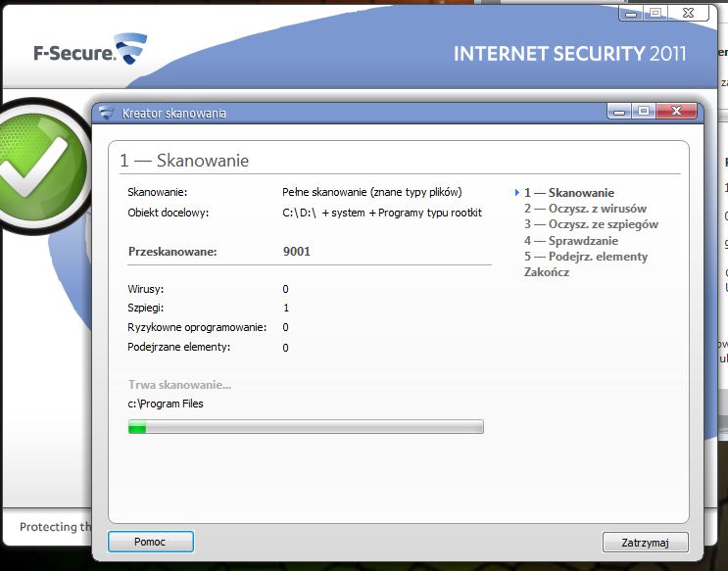Stop the scan with Zatrzymaj button
728x571 pixels.
coord(645,543)
